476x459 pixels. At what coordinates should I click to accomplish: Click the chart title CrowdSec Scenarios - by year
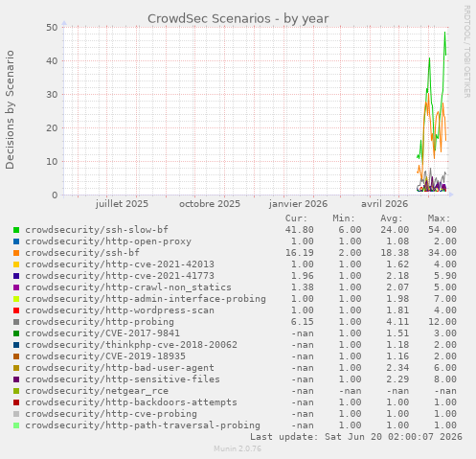click(x=238, y=19)
